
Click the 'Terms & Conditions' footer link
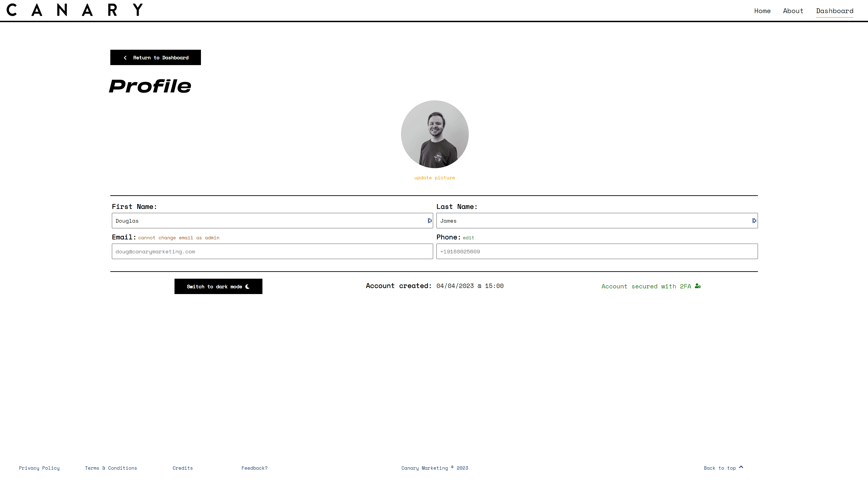111,468
